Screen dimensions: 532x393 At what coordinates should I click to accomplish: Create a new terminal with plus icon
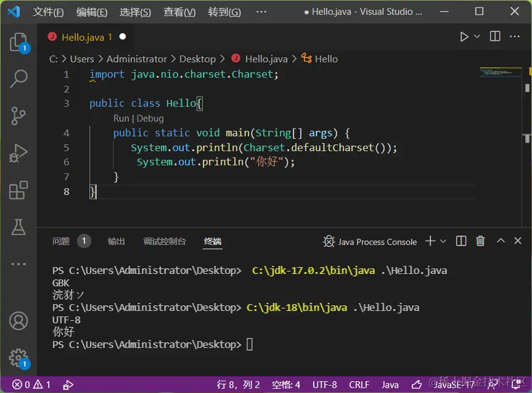[430, 241]
